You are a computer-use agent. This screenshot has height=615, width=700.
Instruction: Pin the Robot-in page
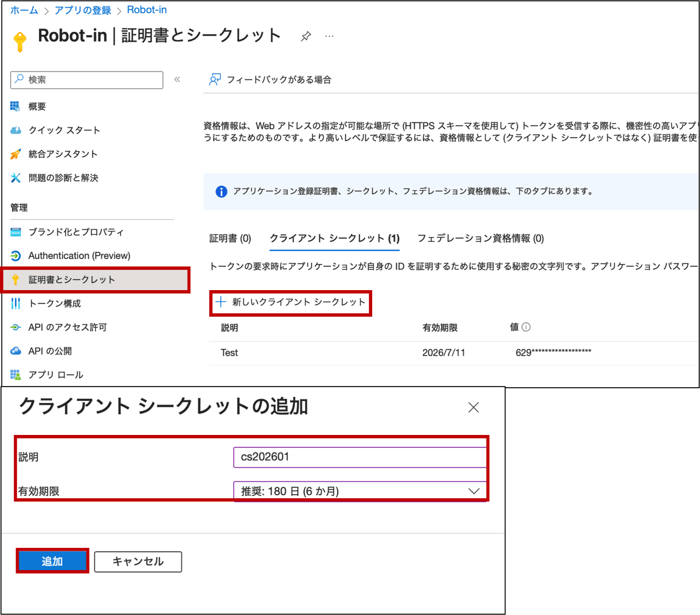(x=306, y=35)
